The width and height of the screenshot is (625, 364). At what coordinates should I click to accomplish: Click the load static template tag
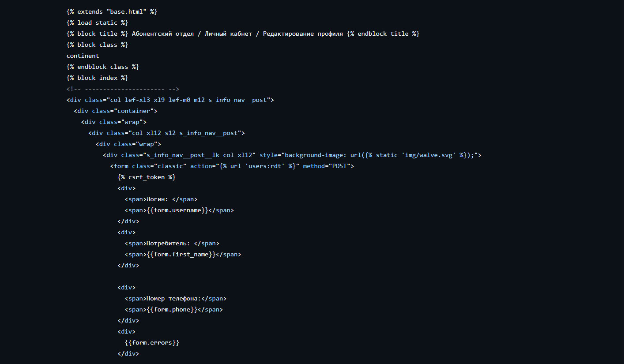[x=97, y=23]
